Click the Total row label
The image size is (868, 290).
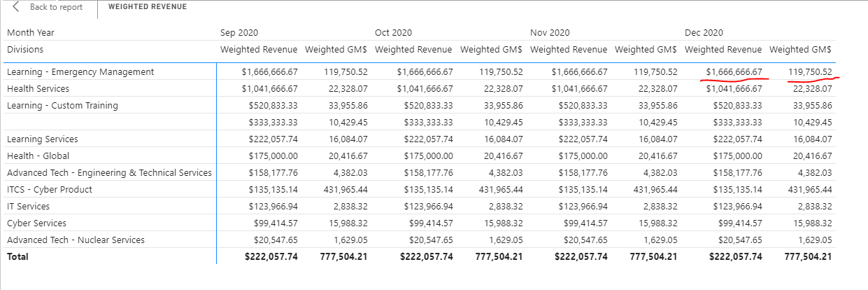pyautogui.click(x=18, y=257)
